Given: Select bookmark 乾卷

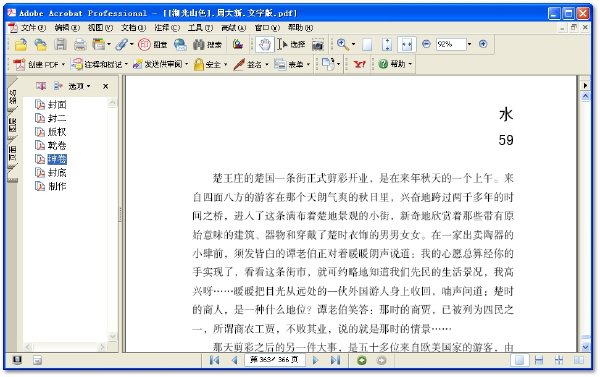Looking at the screenshot, I should click(x=57, y=145).
